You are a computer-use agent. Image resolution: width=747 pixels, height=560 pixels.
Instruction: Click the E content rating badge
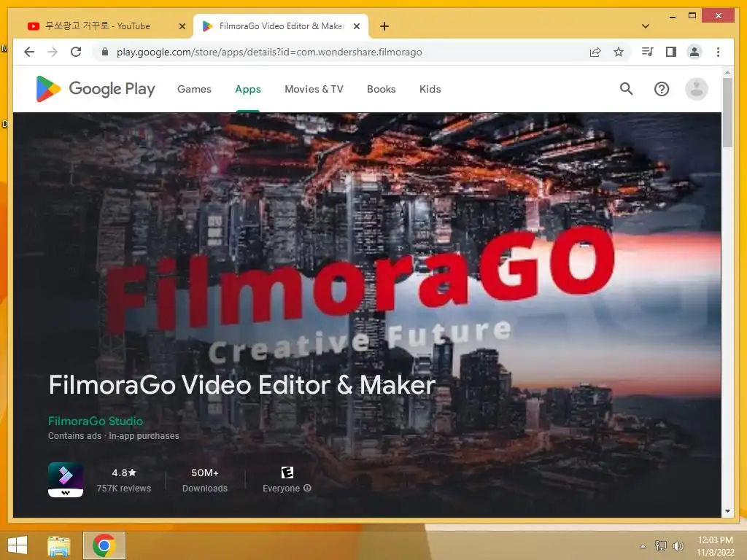tap(287, 472)
